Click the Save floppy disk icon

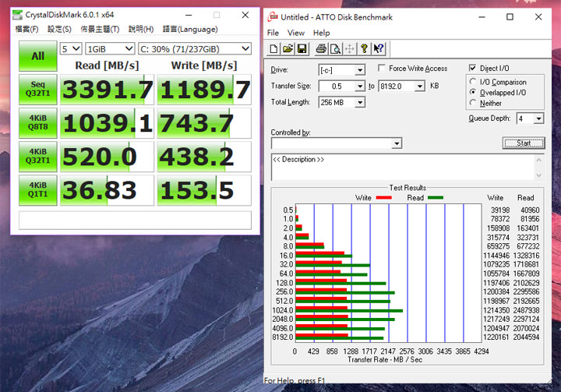[302, 49]
